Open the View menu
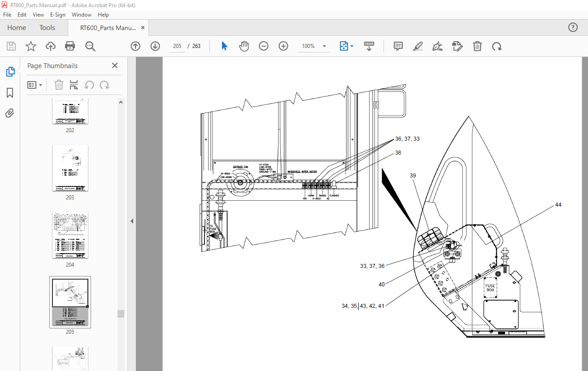Screen dimensions: 588x371 click(39, 14)
